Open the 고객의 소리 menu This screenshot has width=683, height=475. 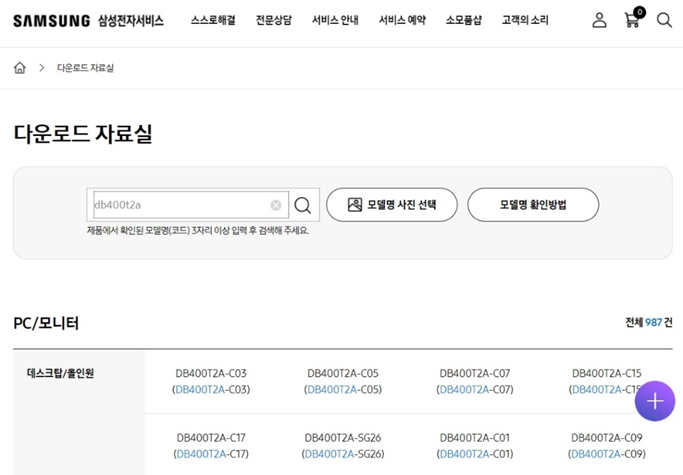525,20
